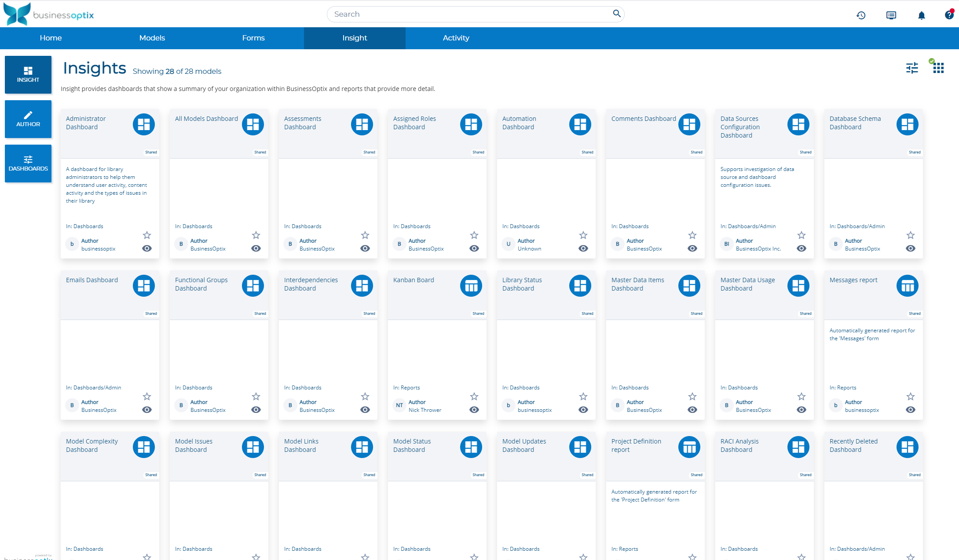Open Project Definition report icon
Screen dimensions: 959x560
click(689, 447)
